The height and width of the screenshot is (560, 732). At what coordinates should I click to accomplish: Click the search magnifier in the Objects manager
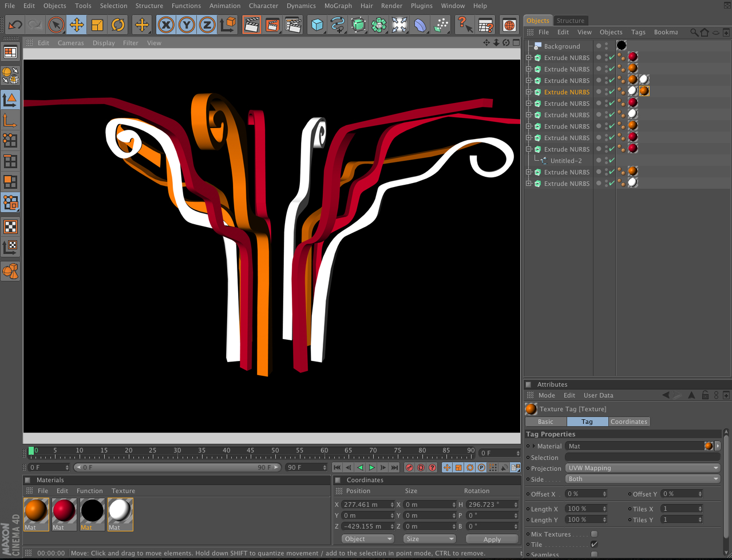[x=694, y=32]
